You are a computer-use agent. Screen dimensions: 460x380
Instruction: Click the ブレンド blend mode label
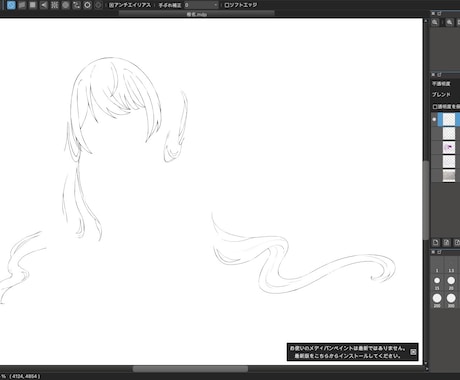click(x=441, y=95)
